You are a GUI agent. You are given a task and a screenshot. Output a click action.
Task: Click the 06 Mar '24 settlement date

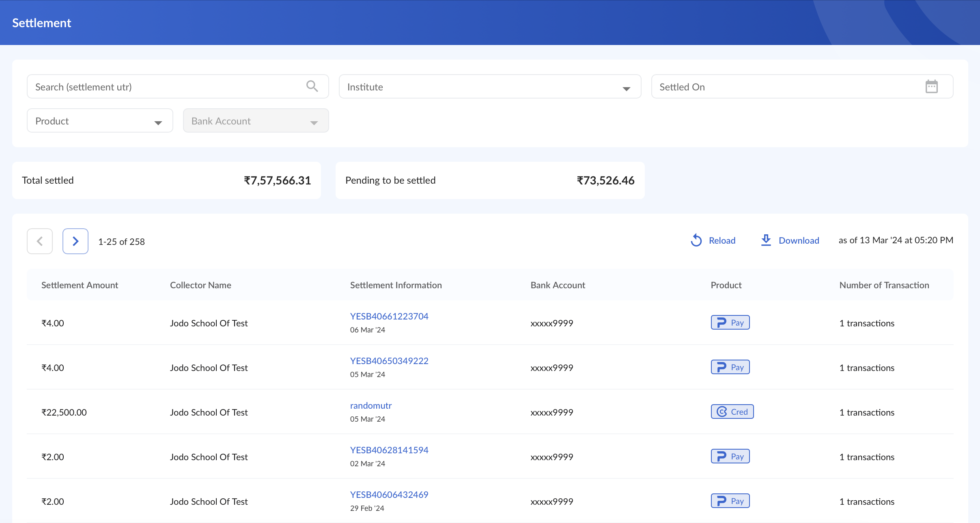coord(368,330)
